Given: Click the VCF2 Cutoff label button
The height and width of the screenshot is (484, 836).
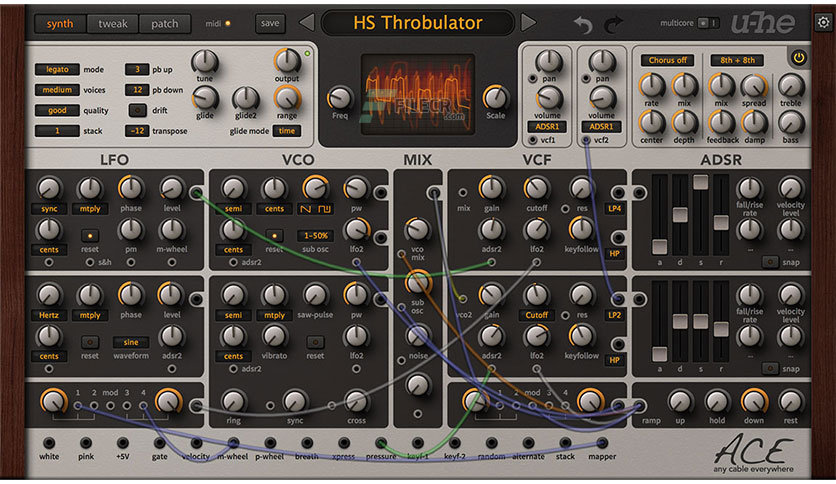Looking at the screenshot, I should pos(536,315).
